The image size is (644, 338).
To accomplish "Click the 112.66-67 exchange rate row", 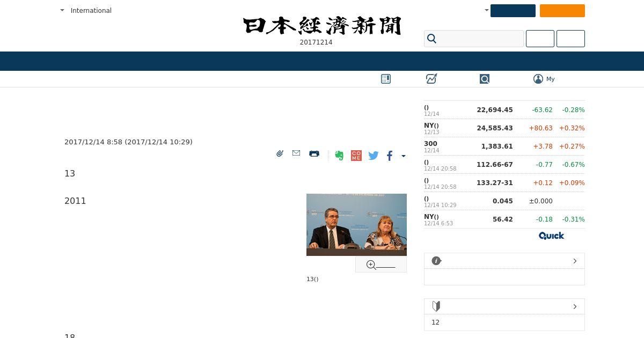I will tap(504, 165).
